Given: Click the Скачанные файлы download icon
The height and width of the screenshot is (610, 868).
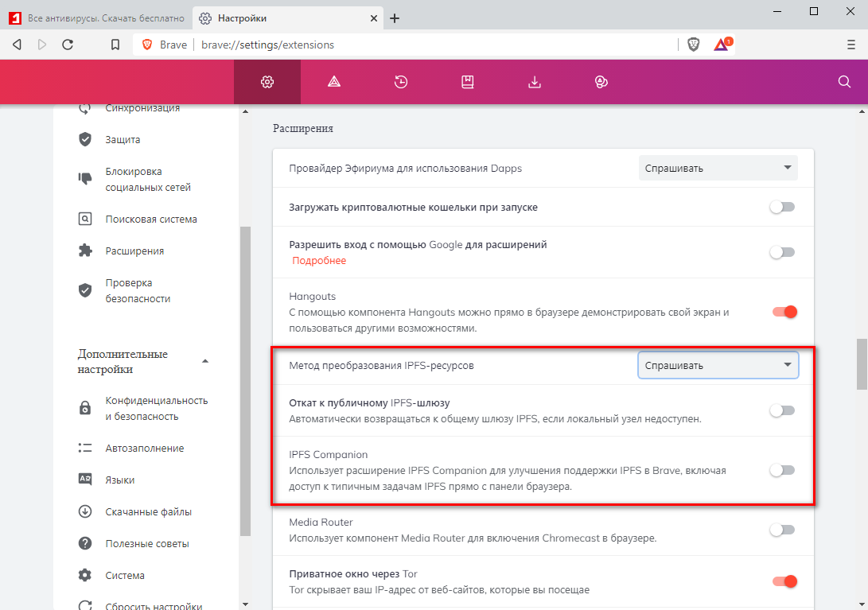Looking at the screenshot, I should click(84, 511).
